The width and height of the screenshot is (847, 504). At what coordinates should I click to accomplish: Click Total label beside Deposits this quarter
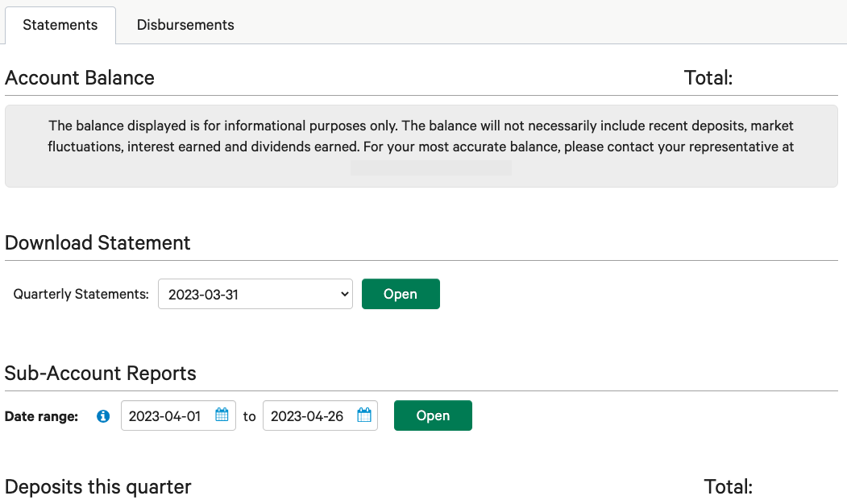[728, 487]
